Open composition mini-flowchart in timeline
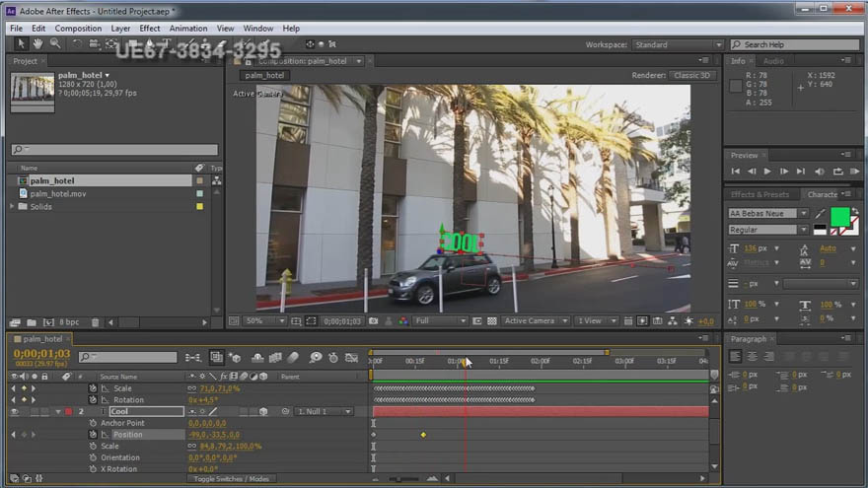Viewport: 868px width, 488px height. click(193, 358)
